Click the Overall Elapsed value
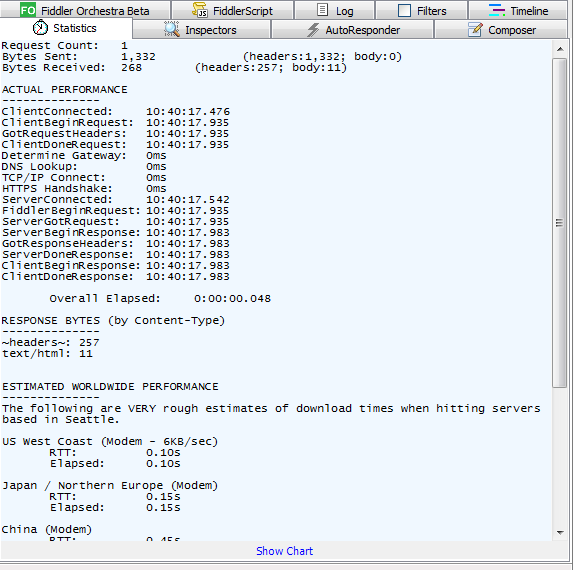Viewport: 574px width, 570px height. 232,299
